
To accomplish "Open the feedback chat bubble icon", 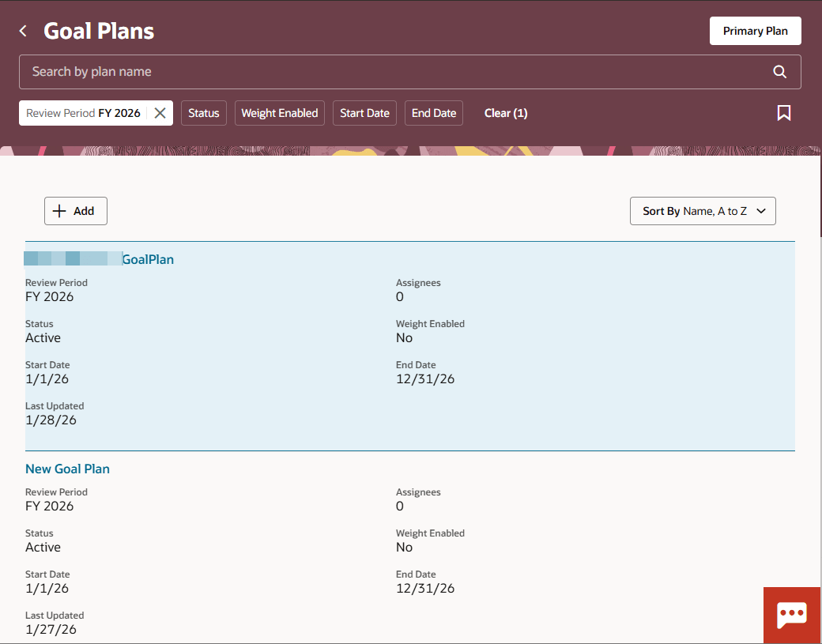I will click(792, 616).
